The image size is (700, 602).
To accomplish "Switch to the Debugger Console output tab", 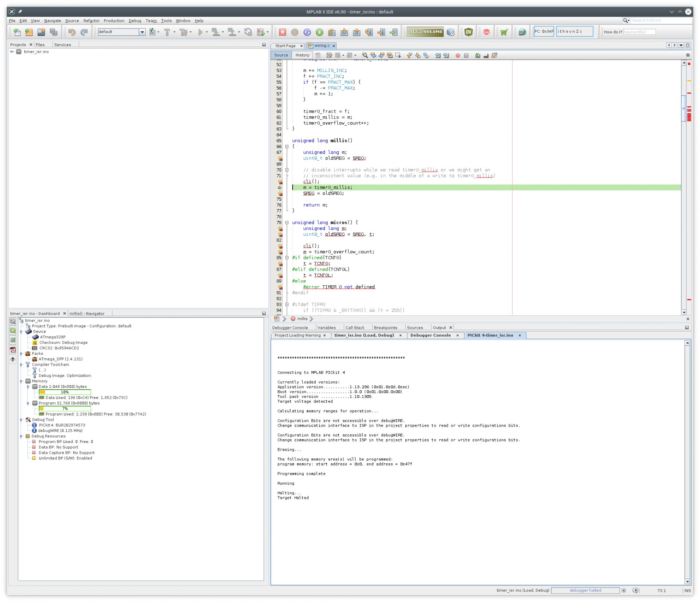I will (x=431, y=336).
